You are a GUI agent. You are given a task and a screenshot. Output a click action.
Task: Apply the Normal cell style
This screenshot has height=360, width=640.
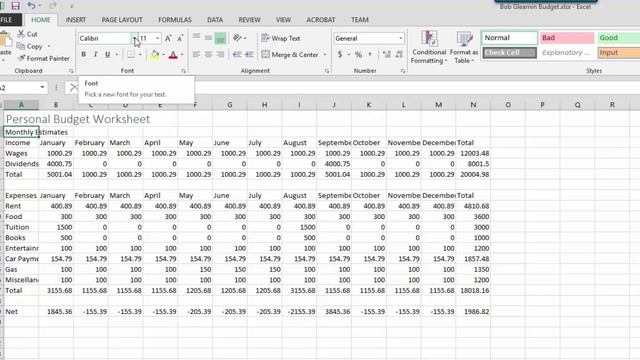[x=509, y=38]
